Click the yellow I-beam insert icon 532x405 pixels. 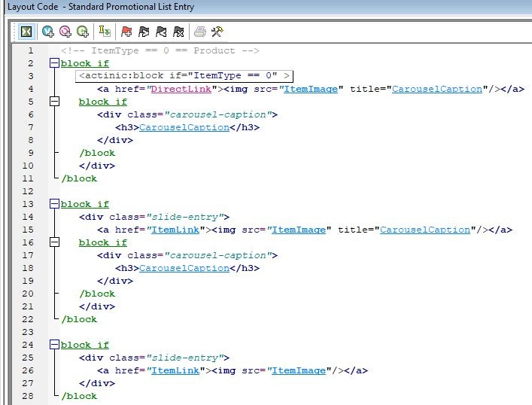coord(105,32)
